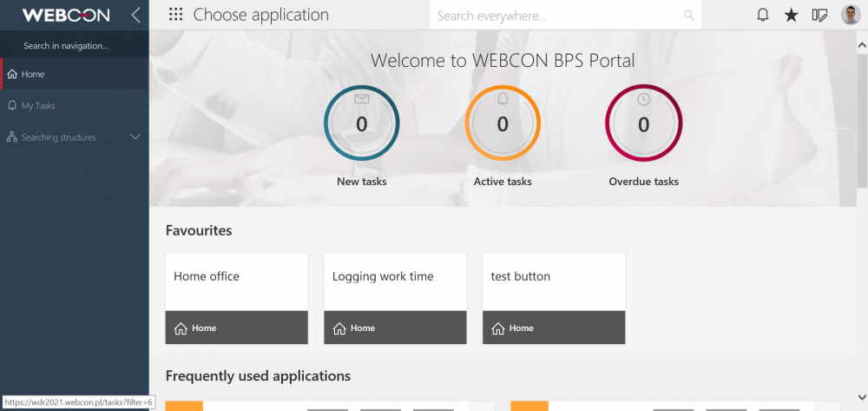Image resolution: width=868 pixels, height=411 pixels.
Task: Click the Overdue tasks label
Action: pyautogui.click(x=643, y=181)
